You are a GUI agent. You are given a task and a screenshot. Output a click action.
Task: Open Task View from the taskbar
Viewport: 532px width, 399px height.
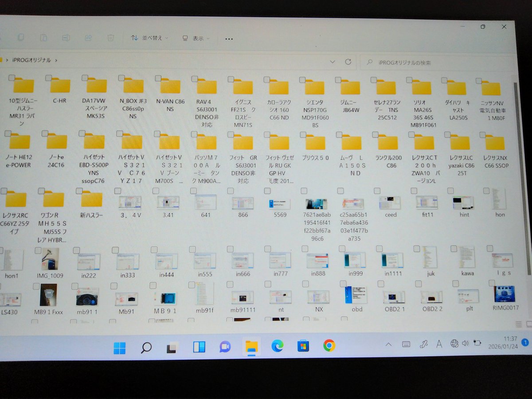pyautogui.click(x=172, y=348)
